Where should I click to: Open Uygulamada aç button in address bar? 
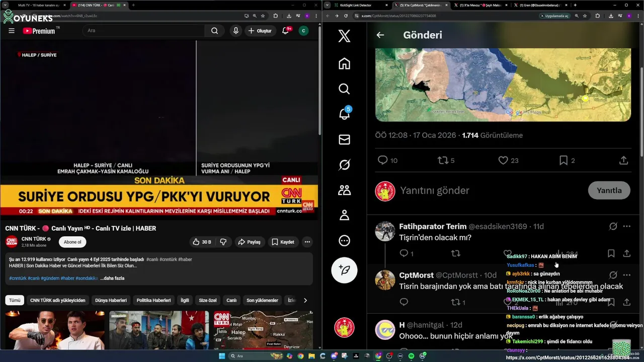click(555, 16)
